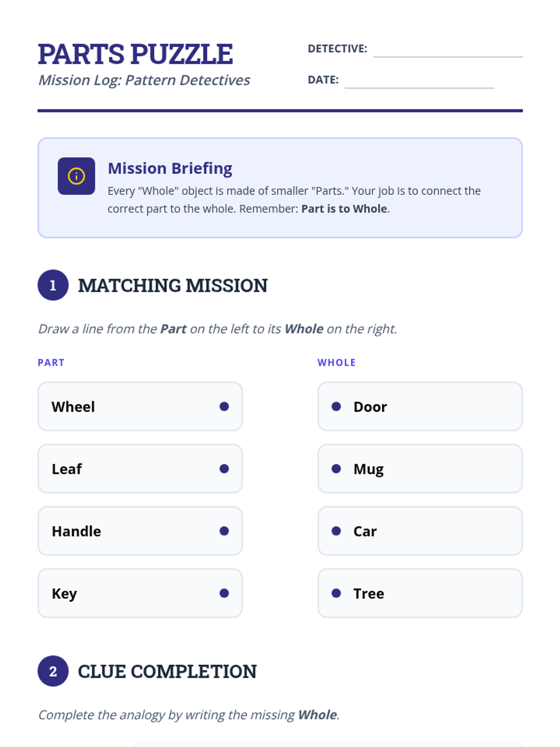This screenshot has width=560, height=747.
Task: Click the number 1 section badge
Action: click(53, 285)
